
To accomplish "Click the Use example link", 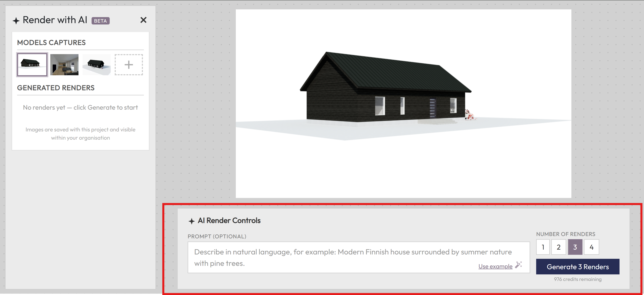I will [x=495, y=266].
